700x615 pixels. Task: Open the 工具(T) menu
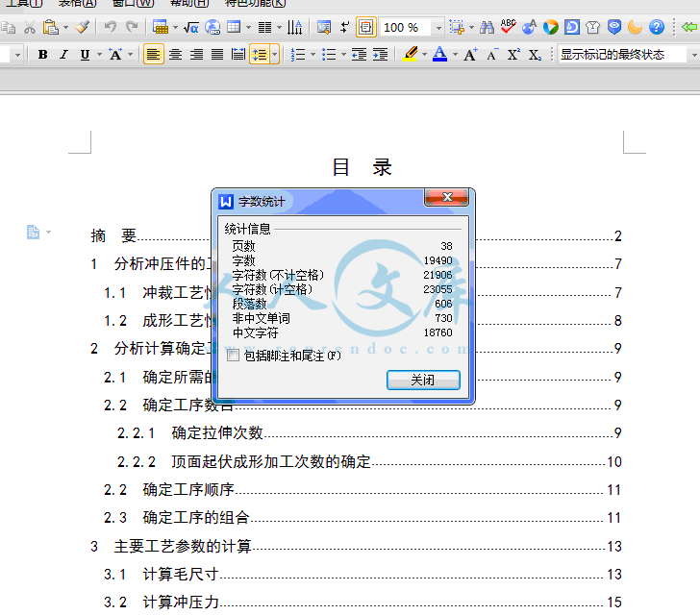(x=24, y=4)
